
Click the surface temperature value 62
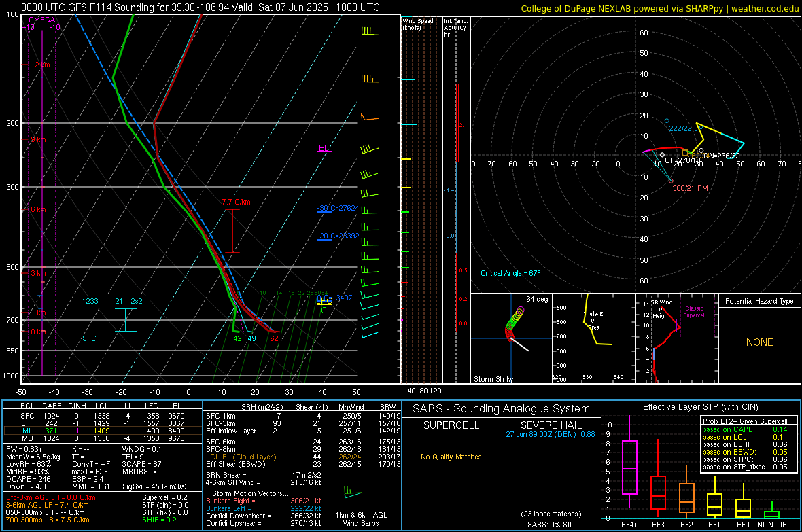point(275,338)
